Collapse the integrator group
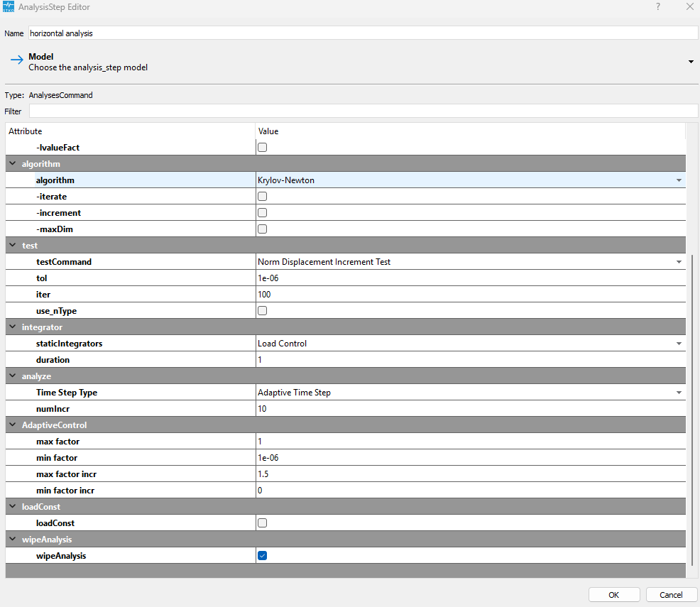 pyautogui.click(x=13, y=327)
